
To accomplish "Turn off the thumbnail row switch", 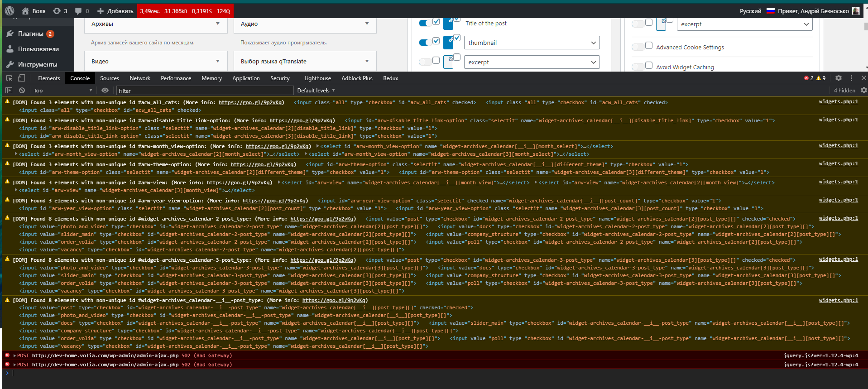I will [x=425, y=43].
